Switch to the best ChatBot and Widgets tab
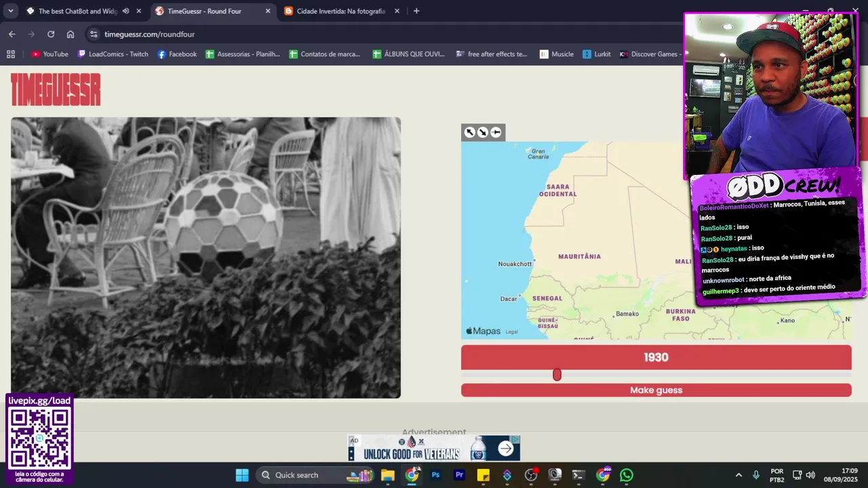 click(78, 11)
